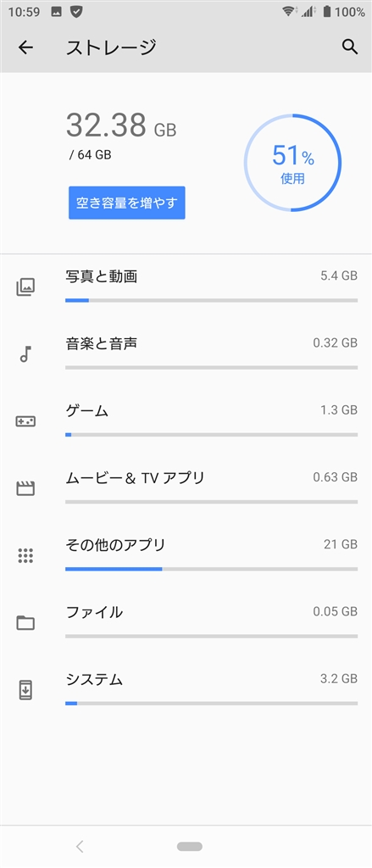
Task: Select the ゲーム storage category
Action: (186, 421)
